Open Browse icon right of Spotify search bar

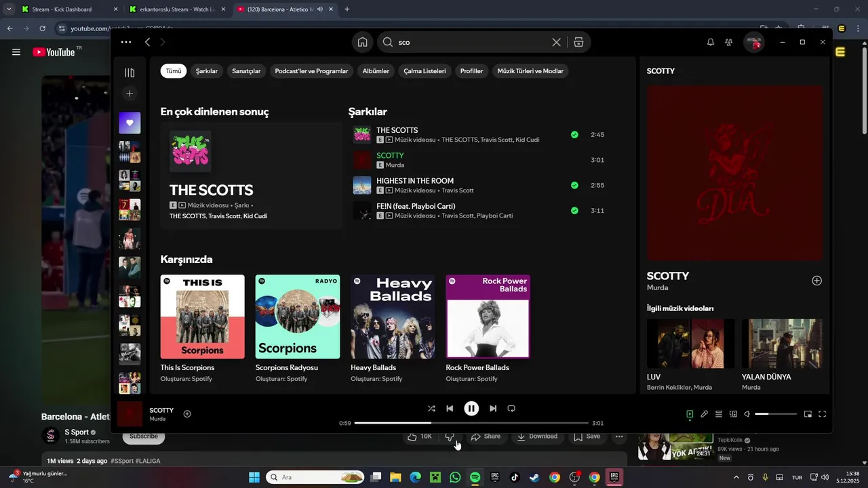(x=578, y=42)
